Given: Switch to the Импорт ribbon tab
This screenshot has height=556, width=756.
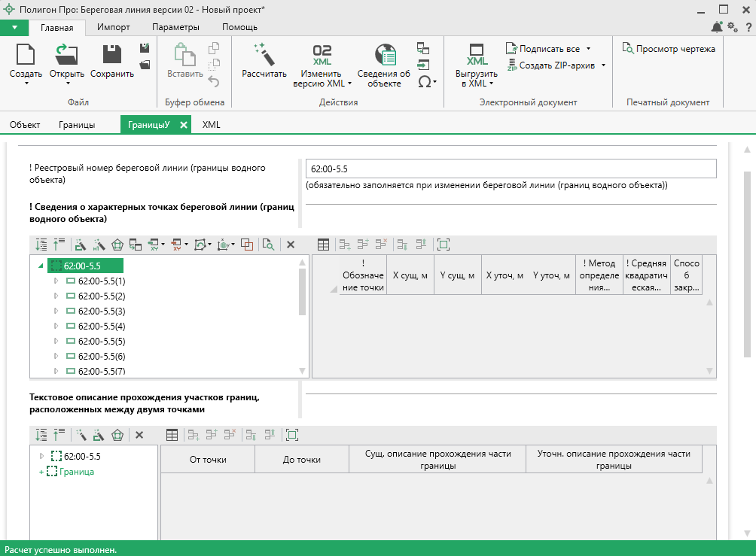Looking at the screenshot, I should click(113, 28).
